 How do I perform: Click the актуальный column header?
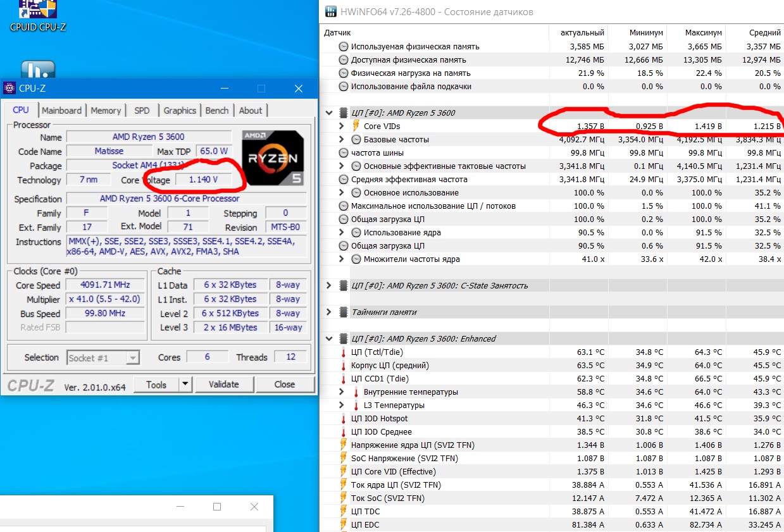tap(578, 32)
